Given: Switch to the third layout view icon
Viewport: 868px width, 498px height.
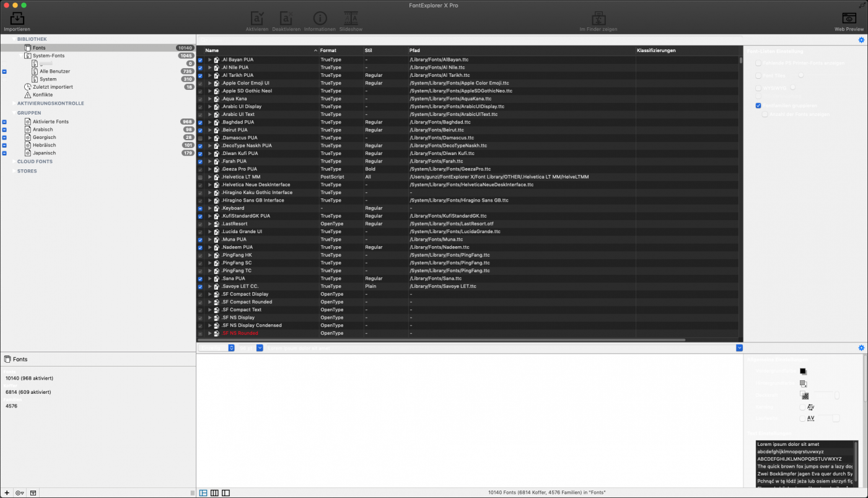Looking at the screenshot, I should click(x=226, y=493).
